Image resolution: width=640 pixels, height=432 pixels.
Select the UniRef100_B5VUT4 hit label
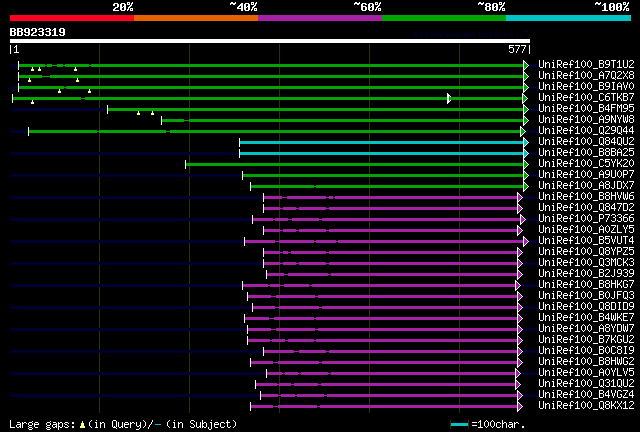click(x=586, y=240)
